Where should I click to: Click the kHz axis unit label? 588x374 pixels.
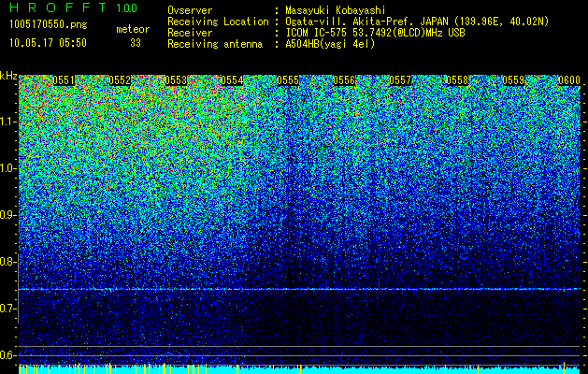8,76
